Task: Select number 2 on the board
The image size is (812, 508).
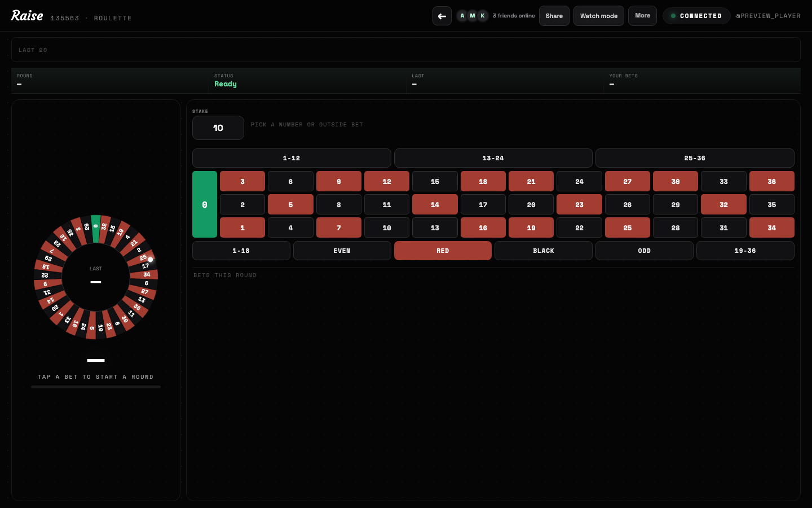Action: pos(242,204)
